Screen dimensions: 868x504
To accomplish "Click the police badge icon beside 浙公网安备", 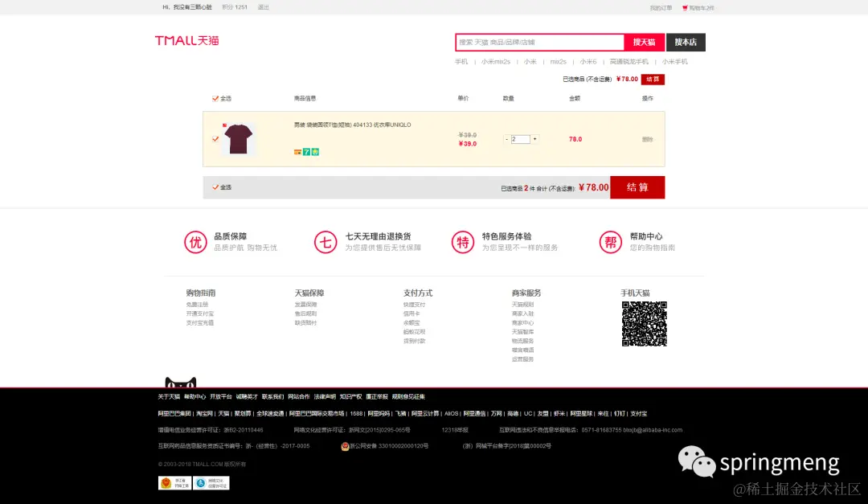I will 345,446.
